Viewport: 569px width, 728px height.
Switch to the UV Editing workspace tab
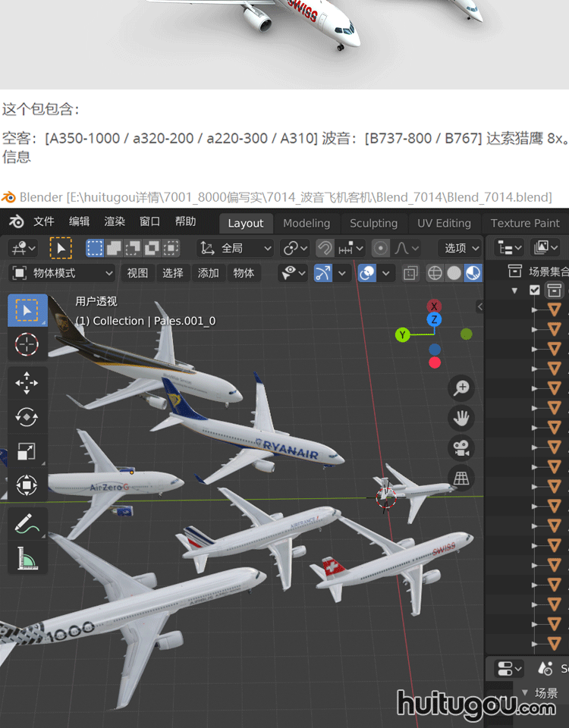tap(444, 223)
